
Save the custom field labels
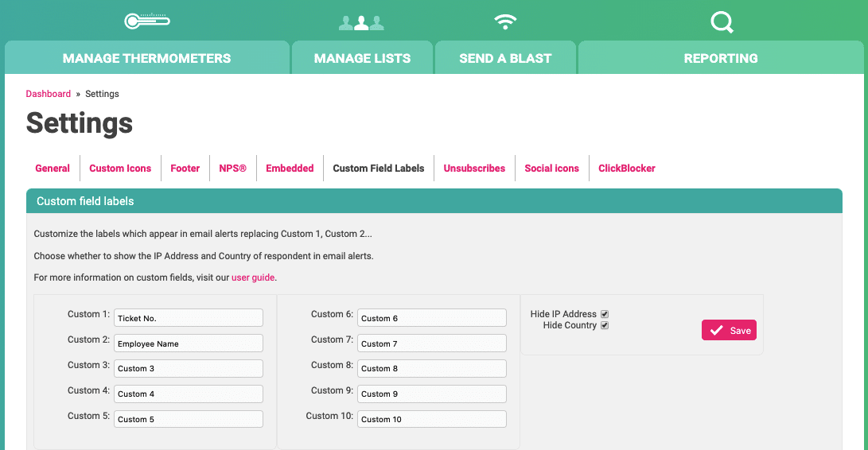tap(729, 331)
